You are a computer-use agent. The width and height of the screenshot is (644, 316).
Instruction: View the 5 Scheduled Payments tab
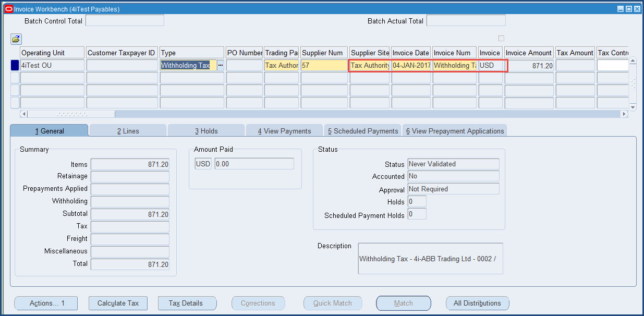point(362,130)
